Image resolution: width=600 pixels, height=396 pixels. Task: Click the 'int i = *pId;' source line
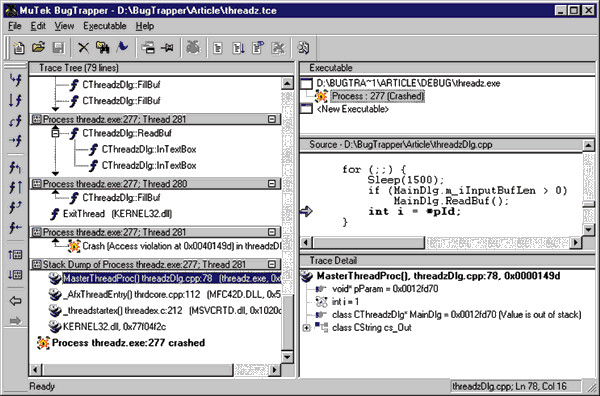[415, 211]
